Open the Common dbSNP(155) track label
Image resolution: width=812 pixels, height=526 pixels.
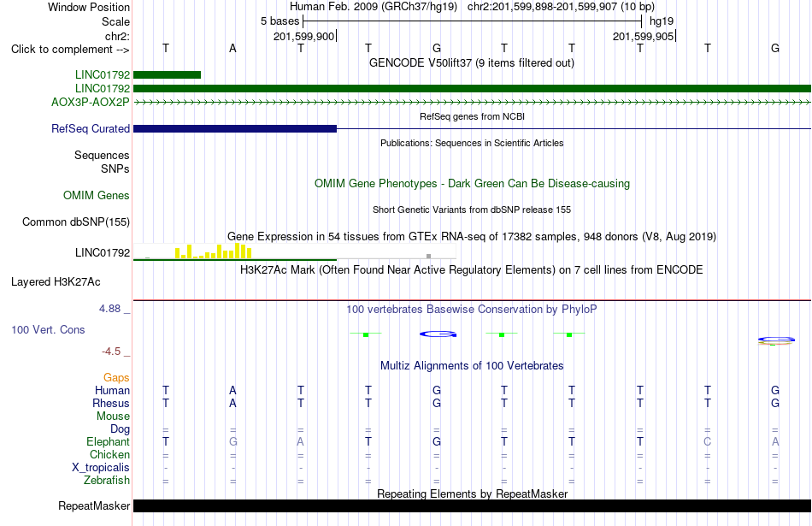tap(75, 222)
